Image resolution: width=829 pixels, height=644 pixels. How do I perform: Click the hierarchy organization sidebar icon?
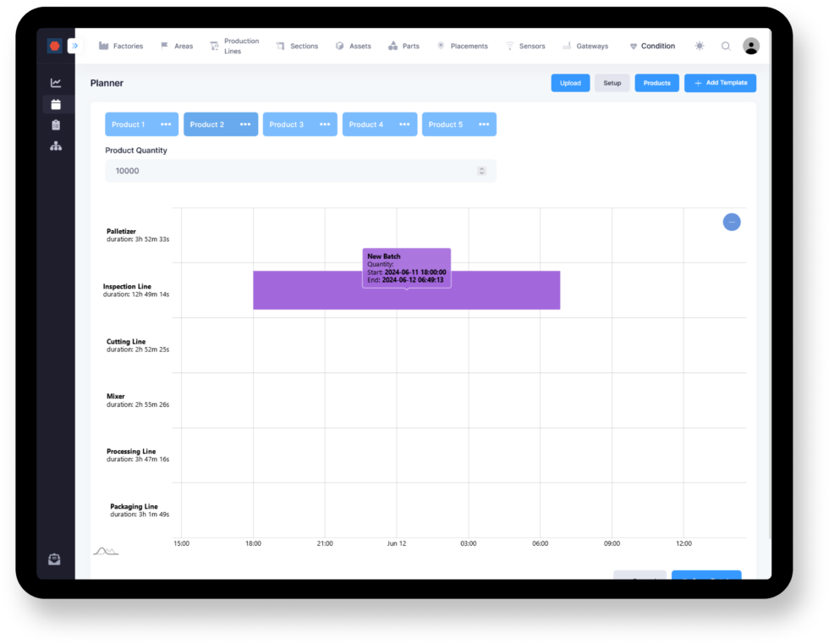[x=56, y=146]
